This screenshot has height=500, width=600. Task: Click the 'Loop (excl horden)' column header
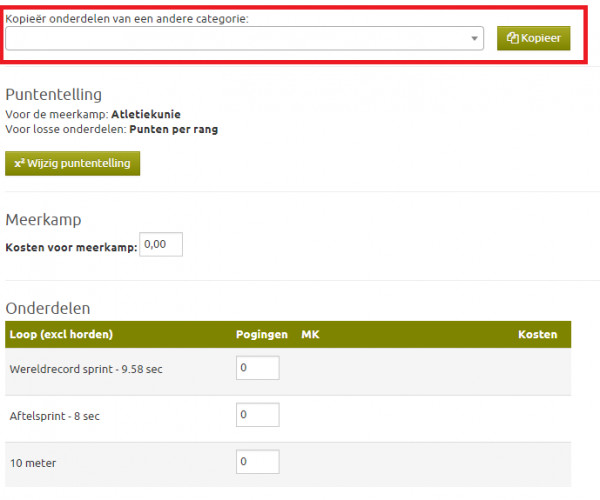coord(60,334)
